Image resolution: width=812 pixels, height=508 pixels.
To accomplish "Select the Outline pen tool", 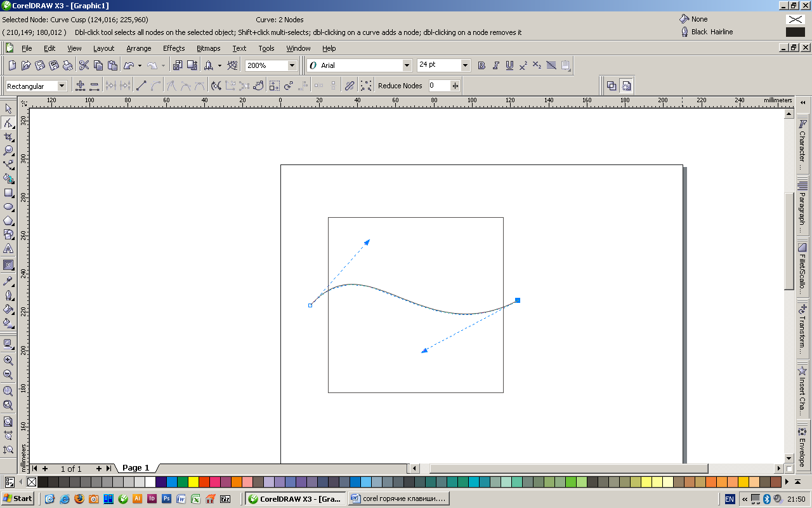I will tap(8, 295).
